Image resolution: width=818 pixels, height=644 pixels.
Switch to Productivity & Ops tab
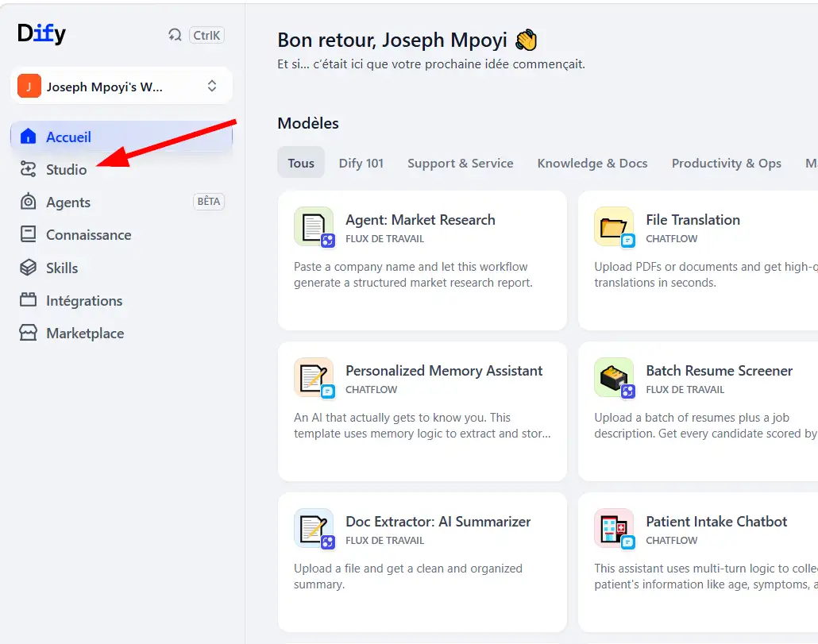click(726, 163)
